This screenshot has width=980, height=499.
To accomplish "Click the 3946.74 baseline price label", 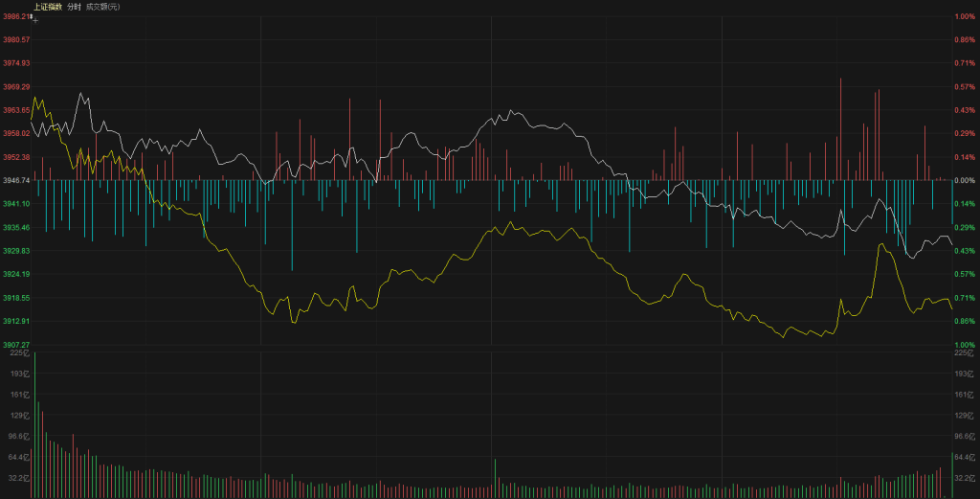I will coord(16,180).
